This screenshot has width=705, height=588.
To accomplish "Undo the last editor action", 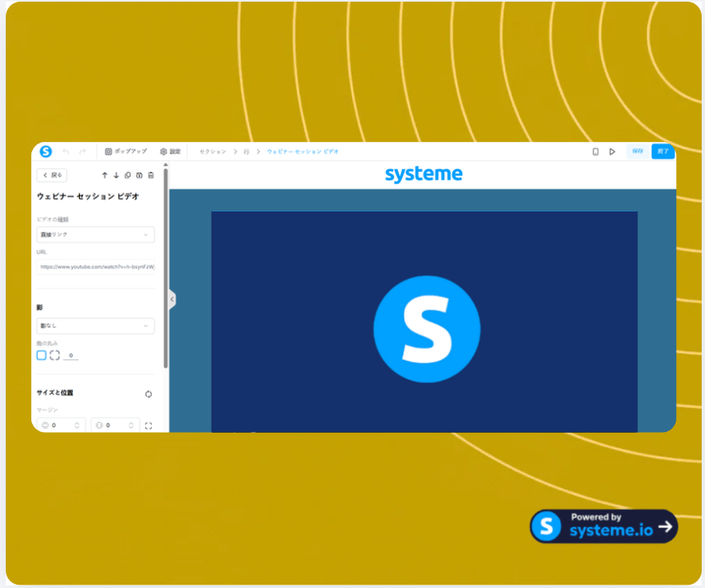I will pyautogui.click(x=66, y=152).
